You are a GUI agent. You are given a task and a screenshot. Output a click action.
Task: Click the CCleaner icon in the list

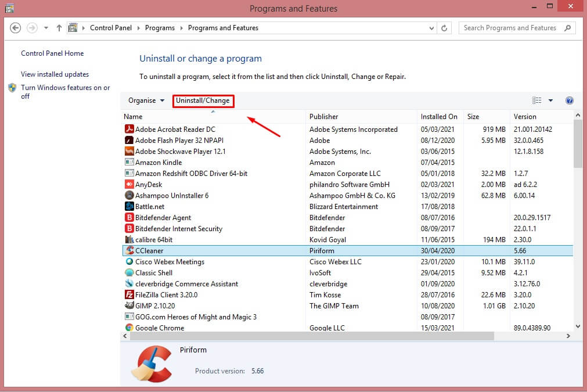129,250
